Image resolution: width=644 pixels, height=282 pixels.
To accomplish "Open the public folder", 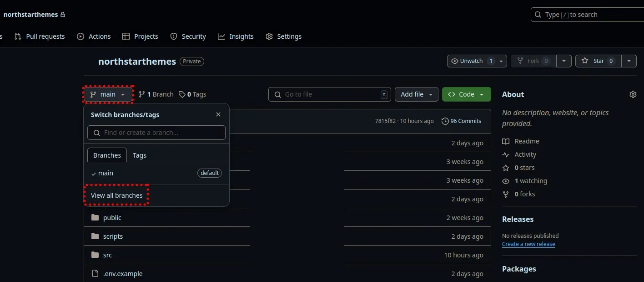I will 112,218.
